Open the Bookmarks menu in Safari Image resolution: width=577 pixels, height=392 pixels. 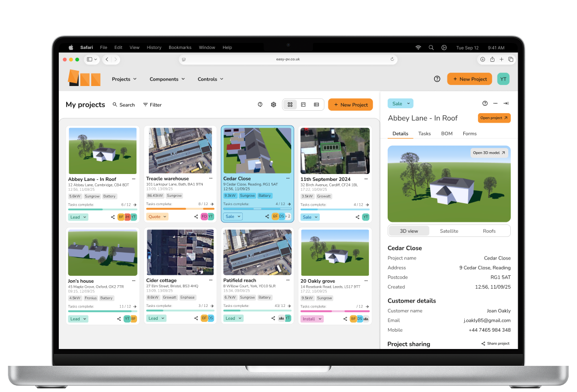tap(180, 47)
